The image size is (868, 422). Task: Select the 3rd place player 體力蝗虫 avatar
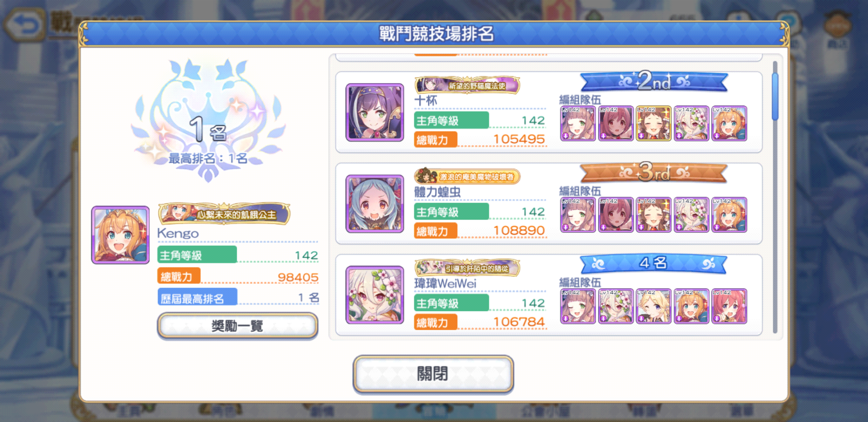tap(375, 204)
